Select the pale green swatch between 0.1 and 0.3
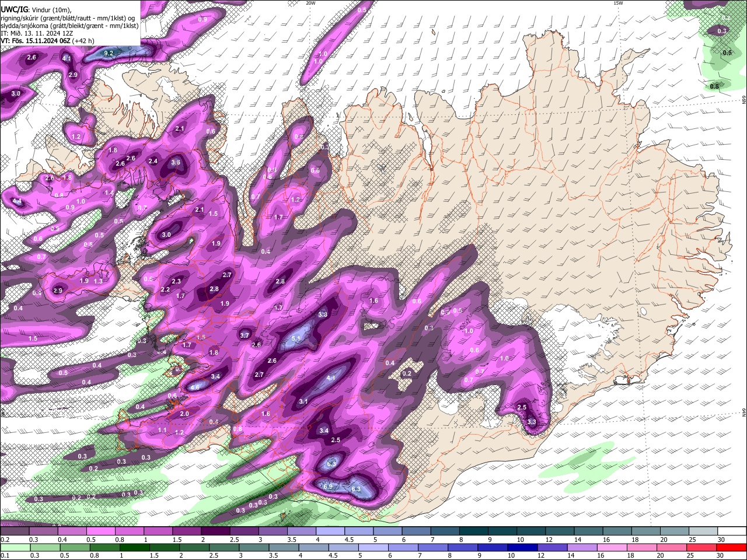Image resolution: width=747 pixels, height=560 pixels. (15, 547)
